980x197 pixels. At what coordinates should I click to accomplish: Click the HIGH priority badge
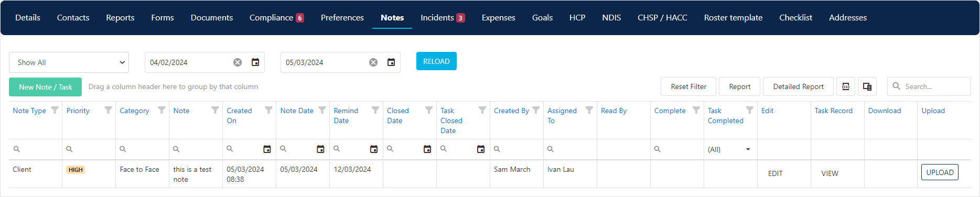pos(76,170)
